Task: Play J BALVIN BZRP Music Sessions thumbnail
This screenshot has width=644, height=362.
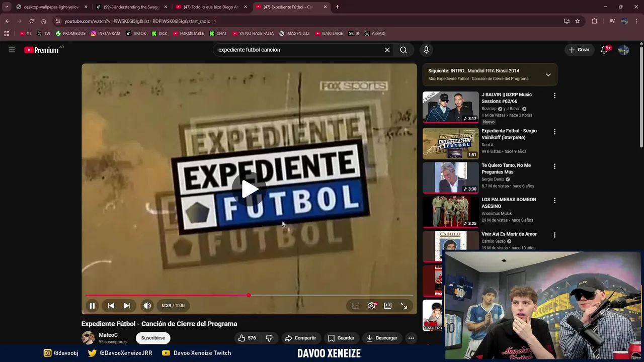Action: pyautogui.click(x=451, y=107)
